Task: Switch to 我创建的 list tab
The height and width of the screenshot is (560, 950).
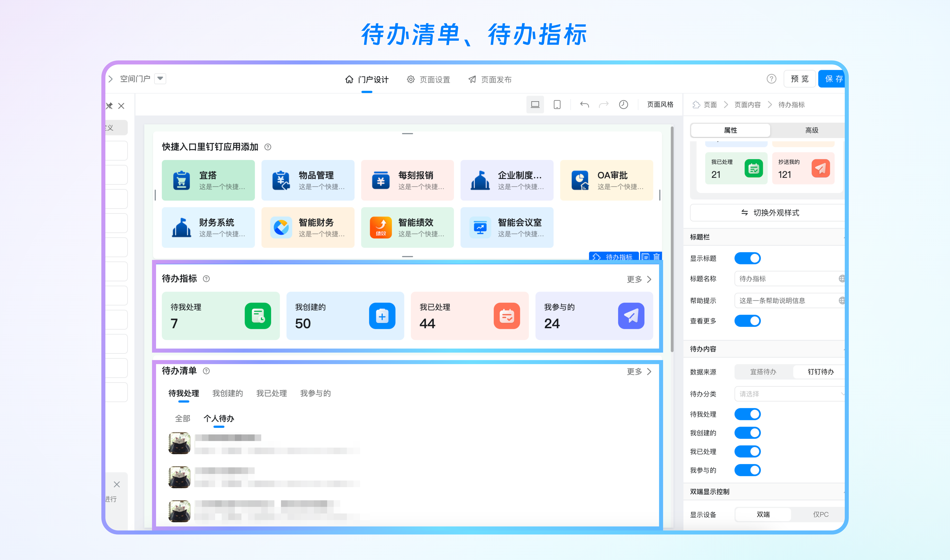Action: [x=228, y=394]
